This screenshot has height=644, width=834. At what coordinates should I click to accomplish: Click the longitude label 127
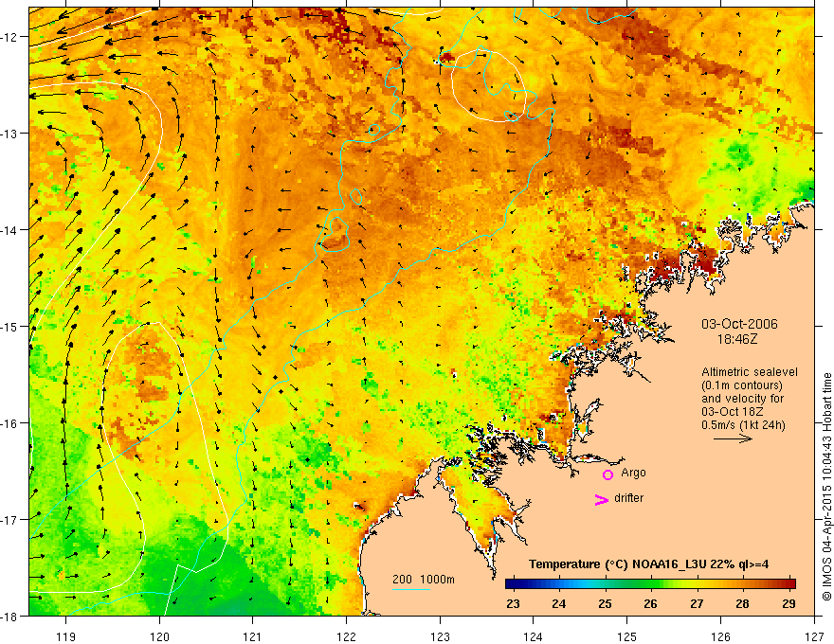pos(814,636)
